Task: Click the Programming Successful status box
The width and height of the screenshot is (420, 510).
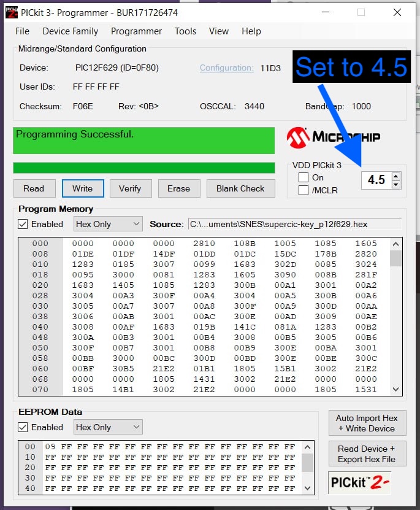Action: 144,141
